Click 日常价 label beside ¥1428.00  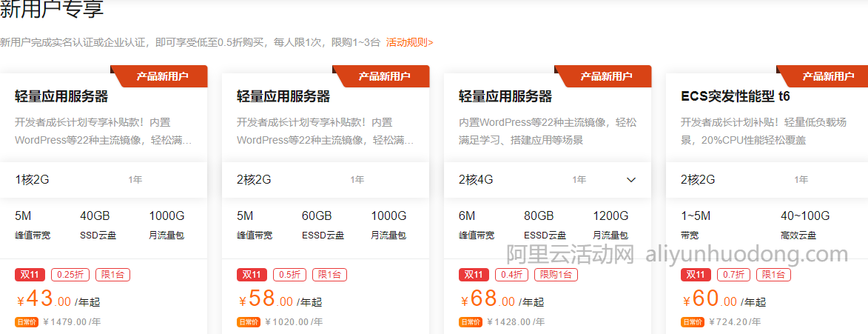click(x=471, y=321)
